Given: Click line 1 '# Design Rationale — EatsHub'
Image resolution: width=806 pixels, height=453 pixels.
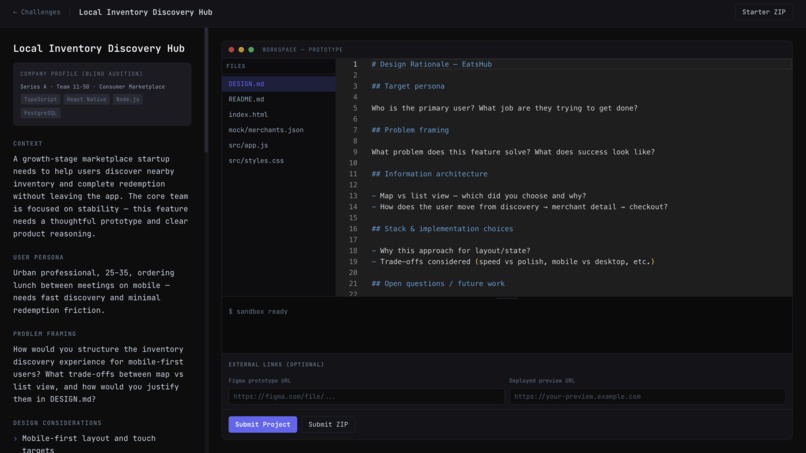Looking at the screenshot, I should (x=431, y=64).
